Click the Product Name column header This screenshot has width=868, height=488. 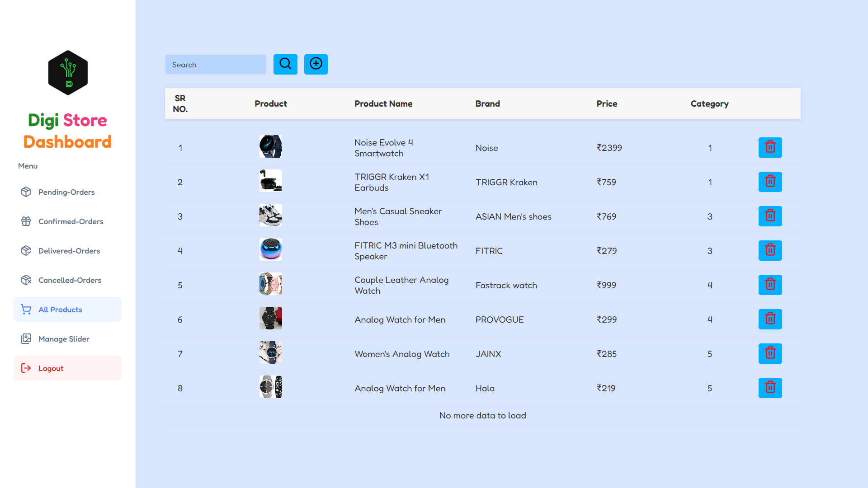pyautogui.click(x=383, y=103)
